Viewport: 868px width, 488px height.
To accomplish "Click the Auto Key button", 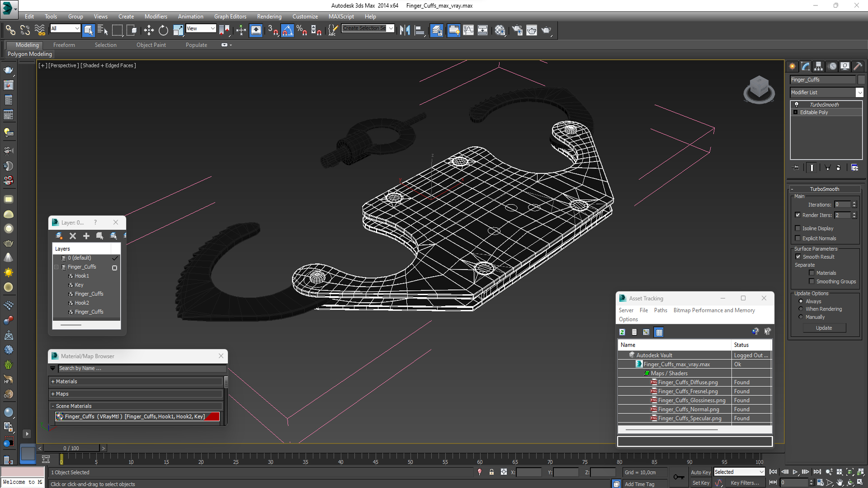I will pyautogui.click(x=700, y=472).
